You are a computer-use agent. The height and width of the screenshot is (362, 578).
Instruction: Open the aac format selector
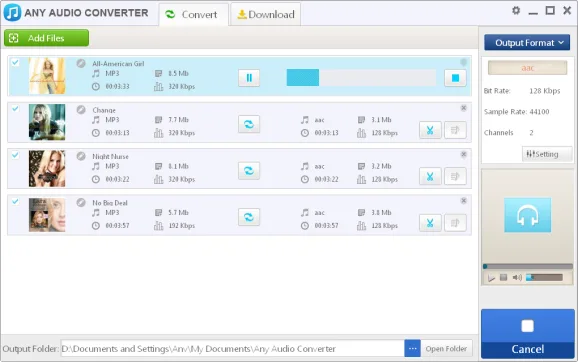pos(527,68)
